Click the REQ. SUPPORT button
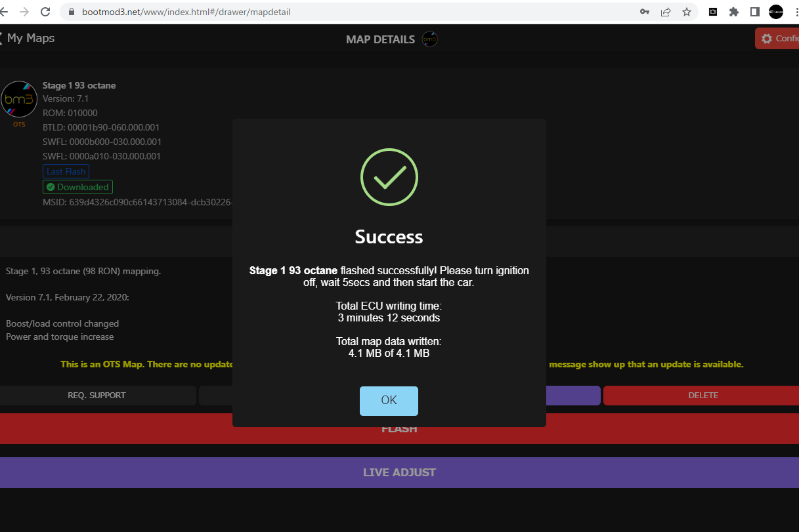 pos(97,396)
